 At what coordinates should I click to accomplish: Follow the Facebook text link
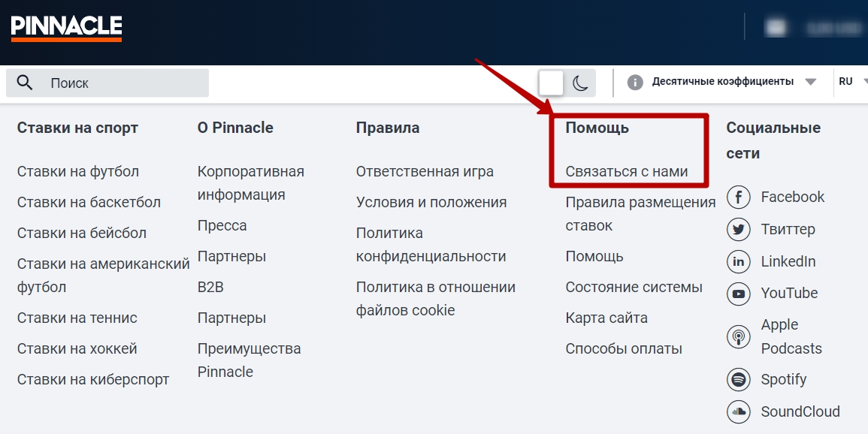(792, 197)
